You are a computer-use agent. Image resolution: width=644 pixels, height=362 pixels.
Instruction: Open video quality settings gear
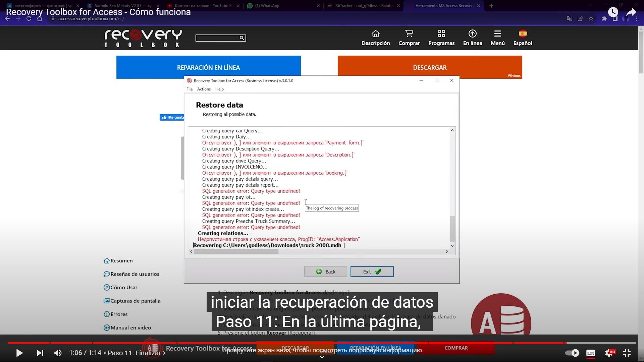click(x=609, y=353)
